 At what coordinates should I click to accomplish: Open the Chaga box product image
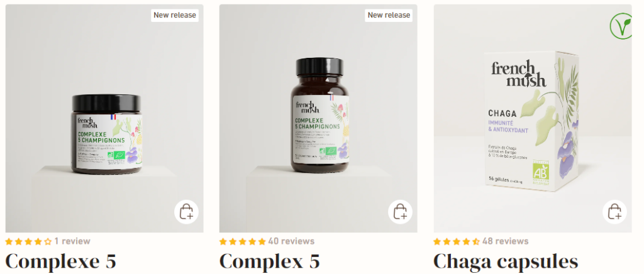tap(533, 118)
